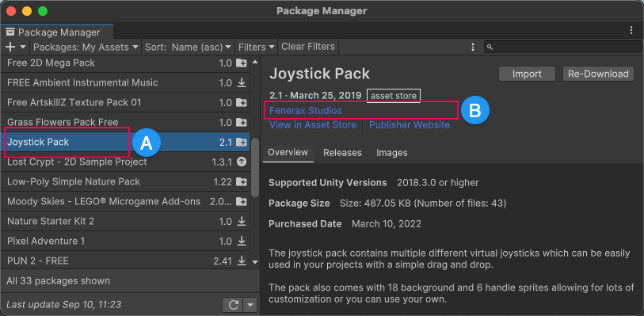Viewport: 644px width, 316px height.
Task: Click the download icon beside Pixel Adventure 1
Action: (242, 241)
